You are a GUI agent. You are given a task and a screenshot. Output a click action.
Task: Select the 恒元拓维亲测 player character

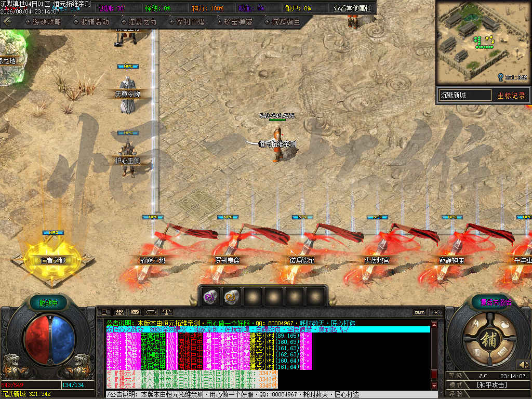click(x=277, y=144)
